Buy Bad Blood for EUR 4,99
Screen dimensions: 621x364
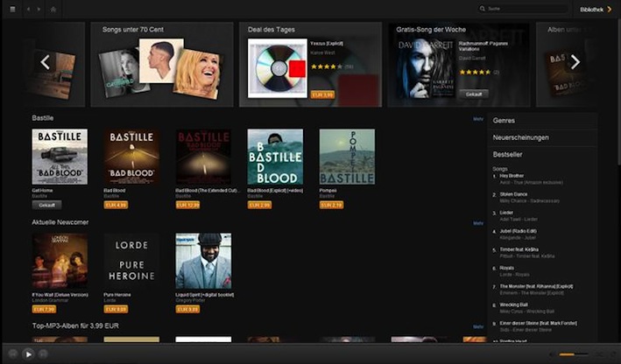(116, 205)
